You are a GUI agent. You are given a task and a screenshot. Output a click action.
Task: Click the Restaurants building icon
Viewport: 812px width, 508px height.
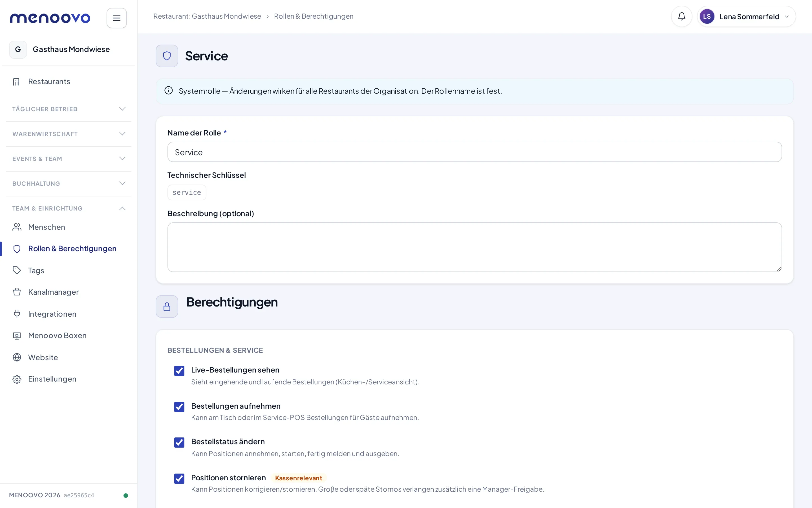[16, 82]
